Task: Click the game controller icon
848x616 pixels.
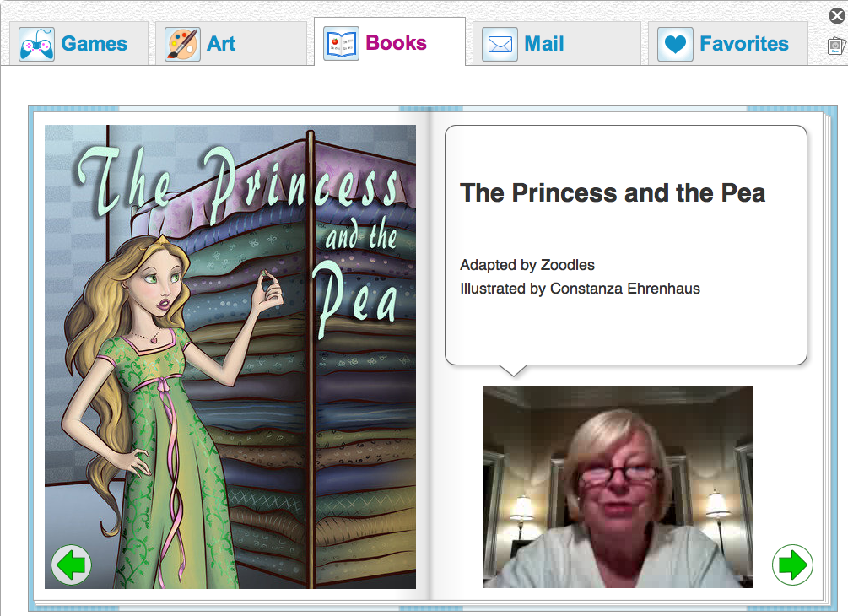Action: [37, 45]
